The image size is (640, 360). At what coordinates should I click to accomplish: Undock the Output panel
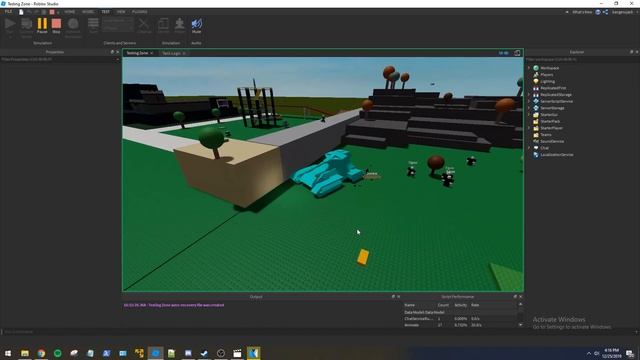[393, 297]
